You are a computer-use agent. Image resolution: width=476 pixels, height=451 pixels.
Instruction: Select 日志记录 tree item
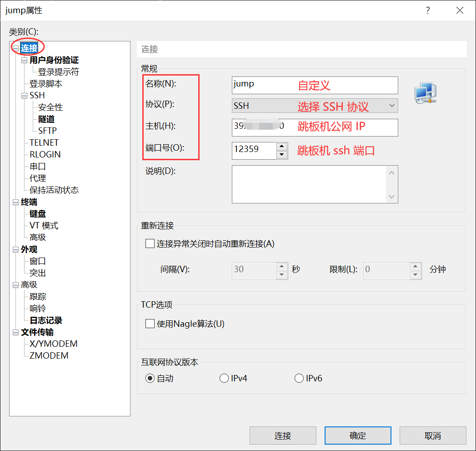point(46,320)
